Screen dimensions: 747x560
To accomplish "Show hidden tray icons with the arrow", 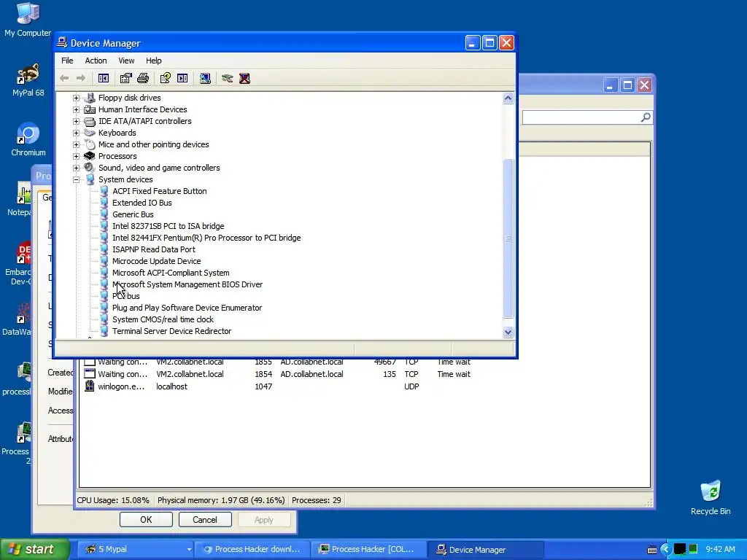I will click(665, 549).
